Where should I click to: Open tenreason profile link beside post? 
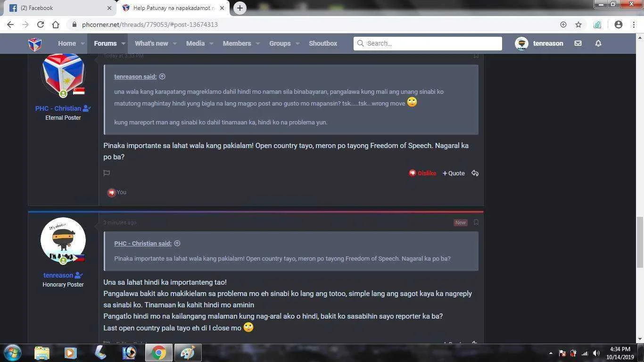click(58, 275)
